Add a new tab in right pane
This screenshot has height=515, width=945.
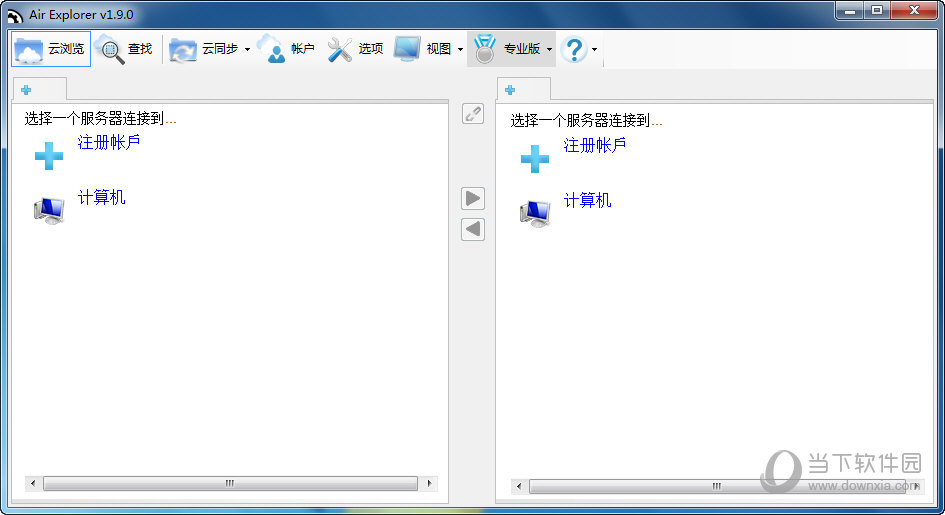tap(510, 90)
